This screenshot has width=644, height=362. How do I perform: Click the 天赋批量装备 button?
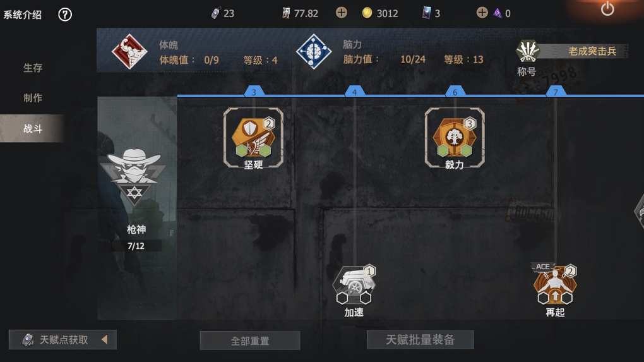click(x=420, y=339)
